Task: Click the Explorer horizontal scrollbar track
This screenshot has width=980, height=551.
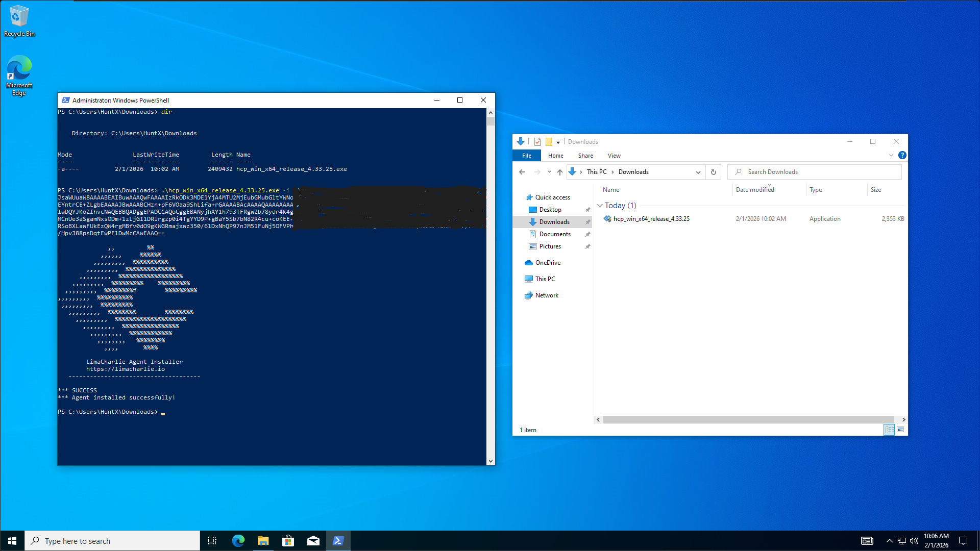Action: (x=748, y=419)
